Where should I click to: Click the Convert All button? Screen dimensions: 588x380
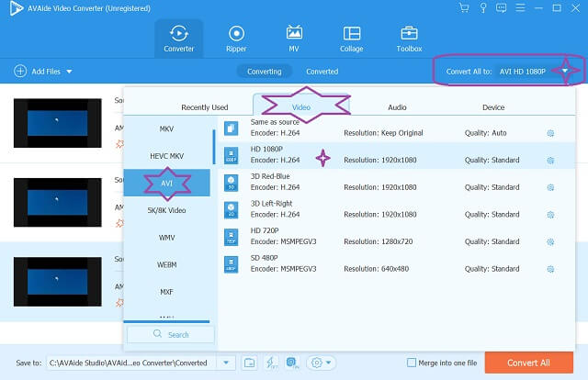(x=529, y=363)
